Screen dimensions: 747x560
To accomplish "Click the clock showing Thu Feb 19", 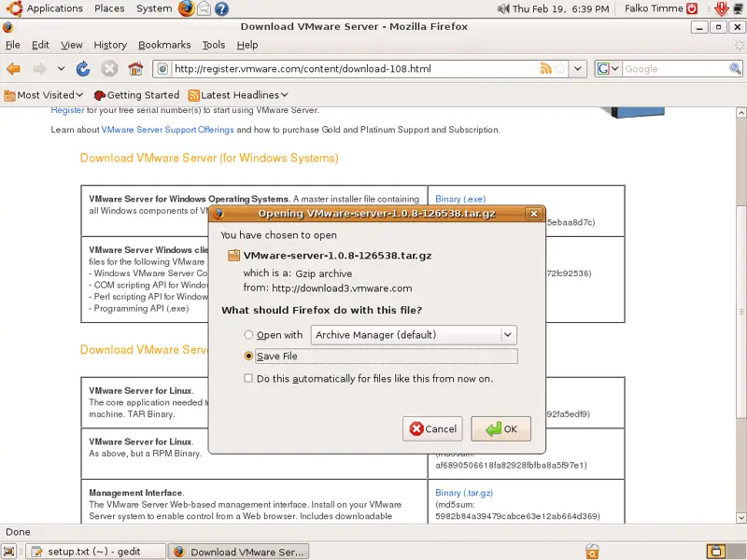I will [561, 8].
